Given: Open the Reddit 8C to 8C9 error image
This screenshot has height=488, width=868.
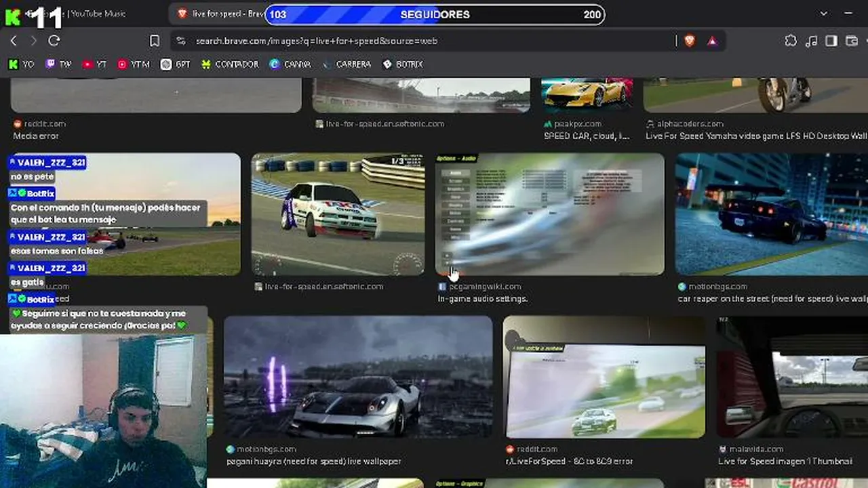Looking at the screenshot, I should click(x=604, y=377).
